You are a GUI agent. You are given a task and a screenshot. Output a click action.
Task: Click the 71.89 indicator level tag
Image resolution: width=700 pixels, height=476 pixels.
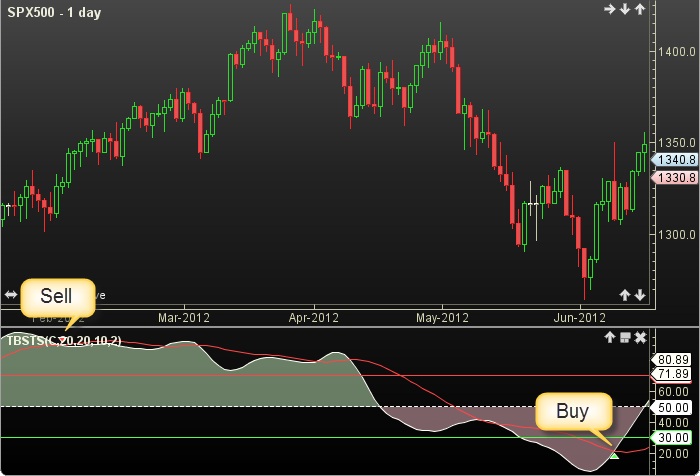click(671, 373)
